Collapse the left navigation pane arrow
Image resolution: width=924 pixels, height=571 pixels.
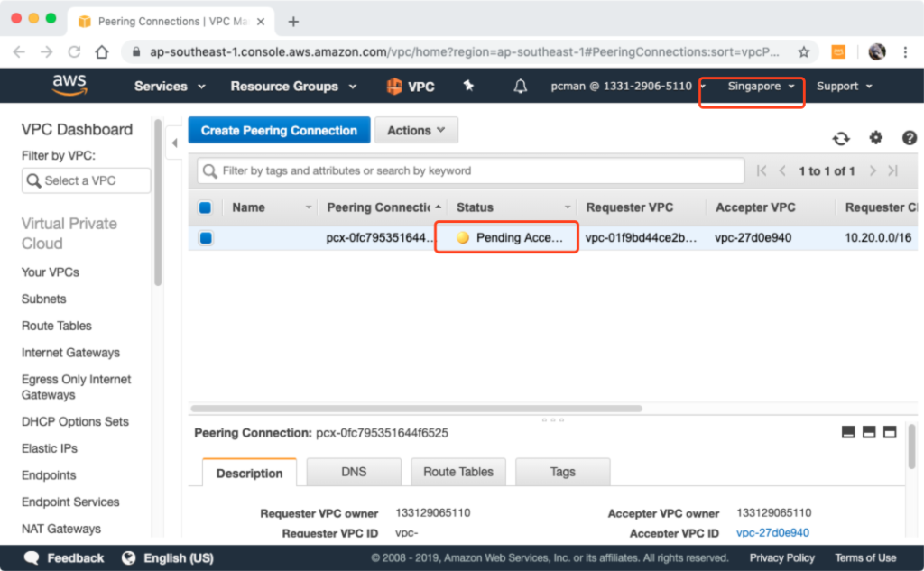(x=174, y=143)
